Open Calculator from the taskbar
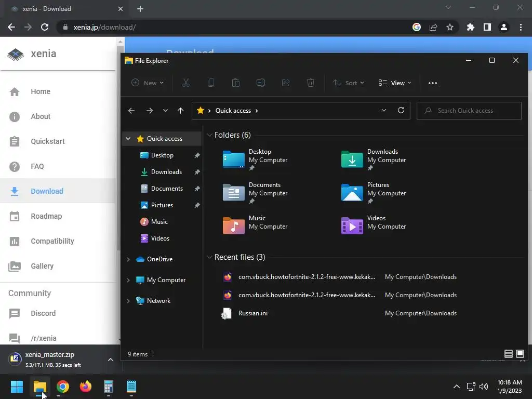The image size is (532, 399). 109,387
